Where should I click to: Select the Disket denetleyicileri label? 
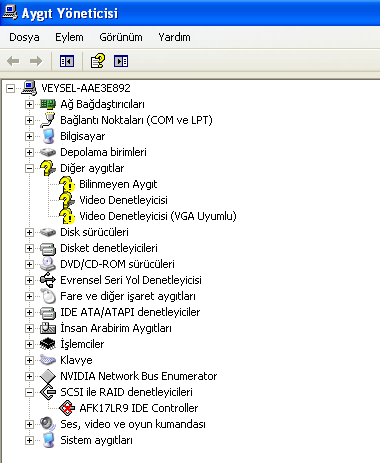click(109, 248)
